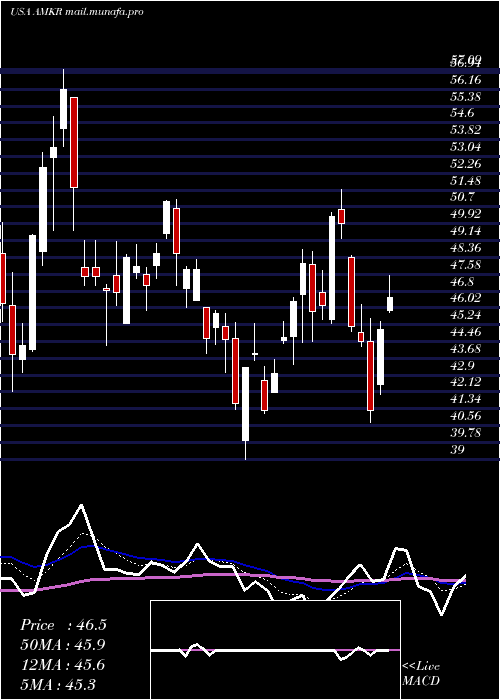Click the '<<Live MACD' label
Image resolution: width=500 pixels, height=700 pixels.
[421, 674]
